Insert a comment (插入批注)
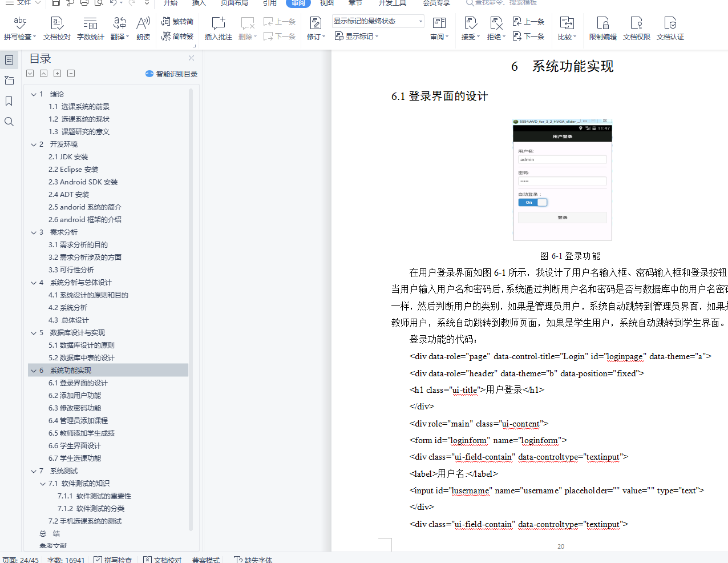 tap(219, 29)
